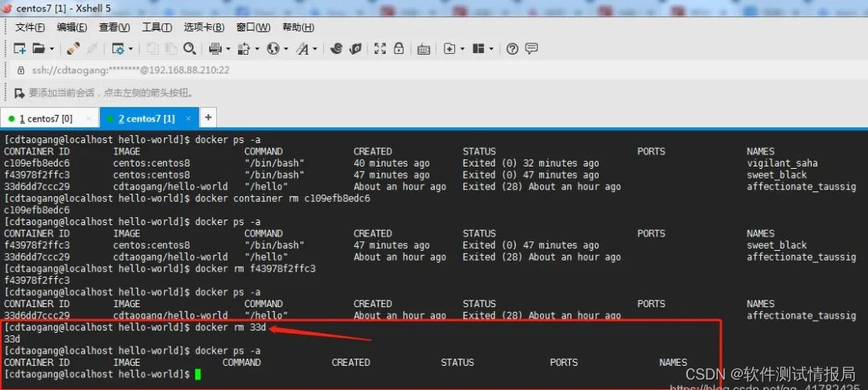Screen dimensions: 868x390
Task: Click the Open session folder icon
Action: 39,49
